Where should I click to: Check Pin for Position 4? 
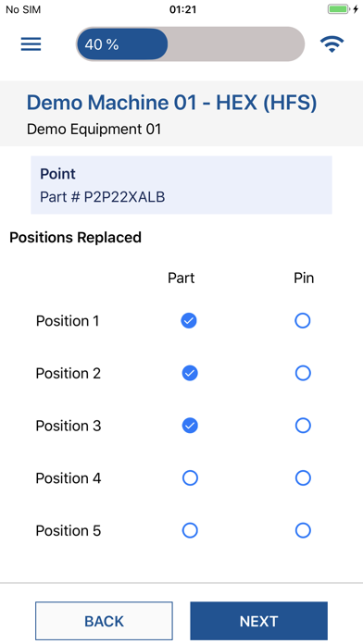coord(303,478)
